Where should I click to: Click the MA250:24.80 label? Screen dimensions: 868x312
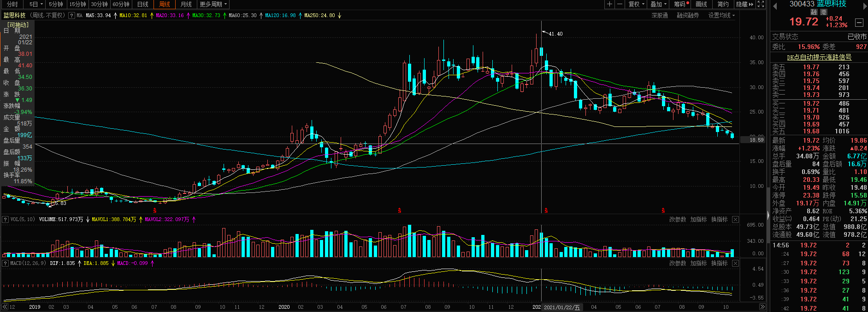click(x=319, y=15)
